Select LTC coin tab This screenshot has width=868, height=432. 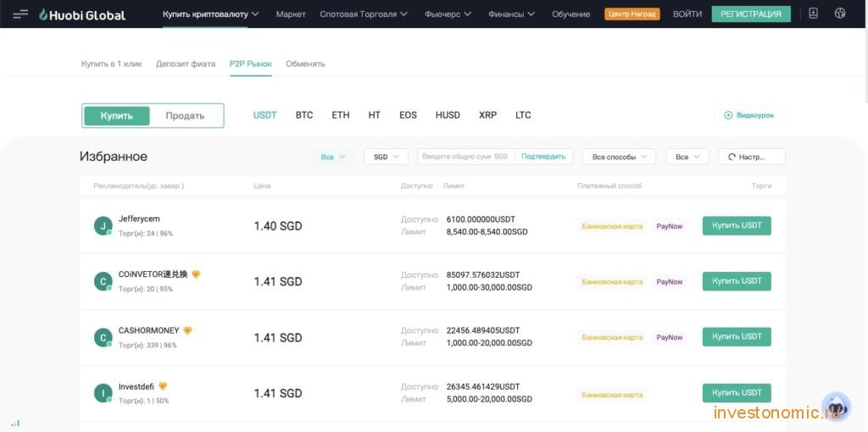coord(523,115)
